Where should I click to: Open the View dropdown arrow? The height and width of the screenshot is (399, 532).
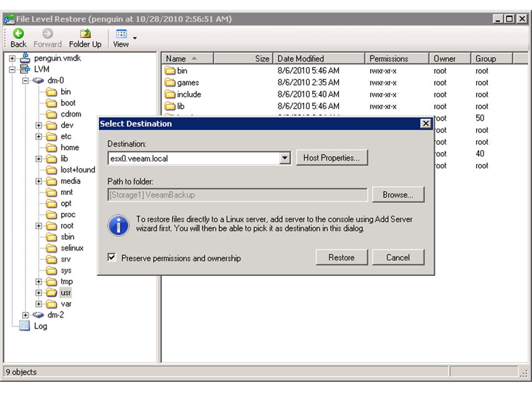pyautogui.click(x=135, y=38)
